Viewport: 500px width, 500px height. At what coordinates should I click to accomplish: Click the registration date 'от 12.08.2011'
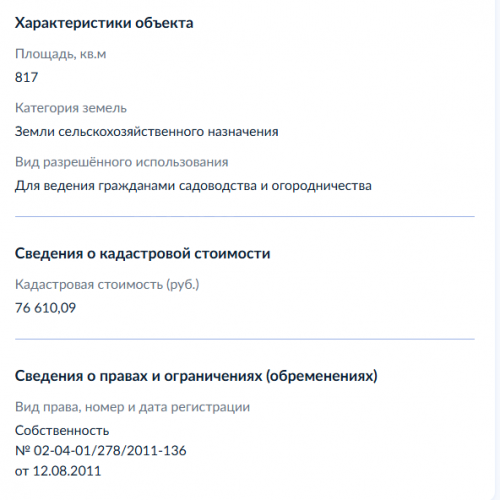pyautogui.click(x=58, y=471)
